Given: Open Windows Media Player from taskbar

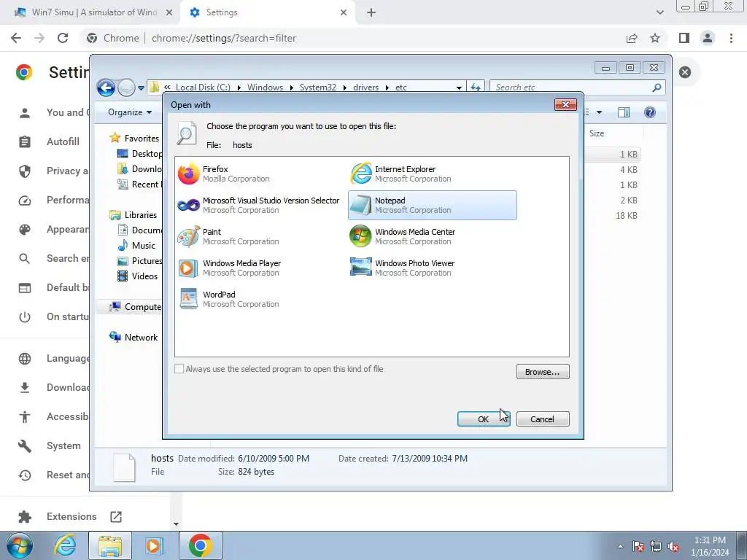Looking at the screenshot, I should coord(155,545).
